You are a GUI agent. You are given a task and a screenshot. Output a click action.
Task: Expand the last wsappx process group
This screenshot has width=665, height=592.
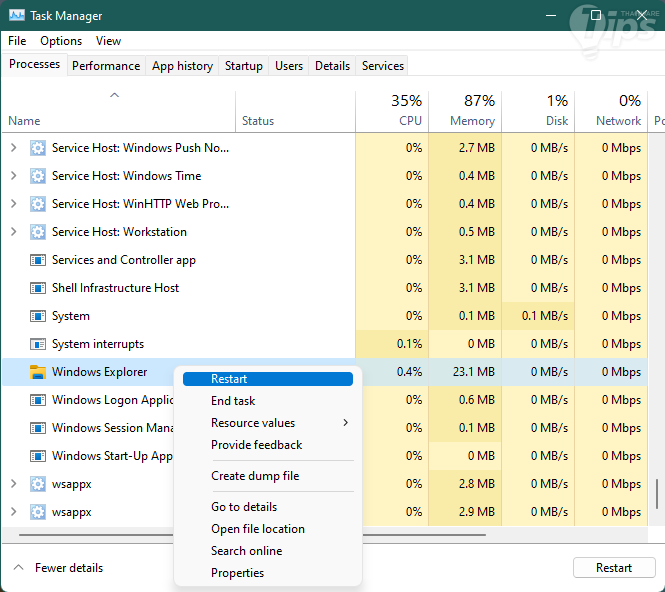[x=14, y=512]
